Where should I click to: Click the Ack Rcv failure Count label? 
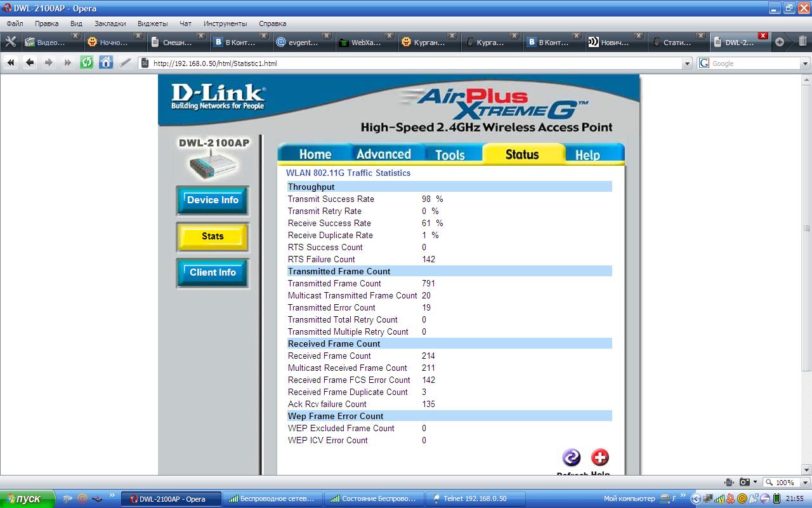click(327, 404)
